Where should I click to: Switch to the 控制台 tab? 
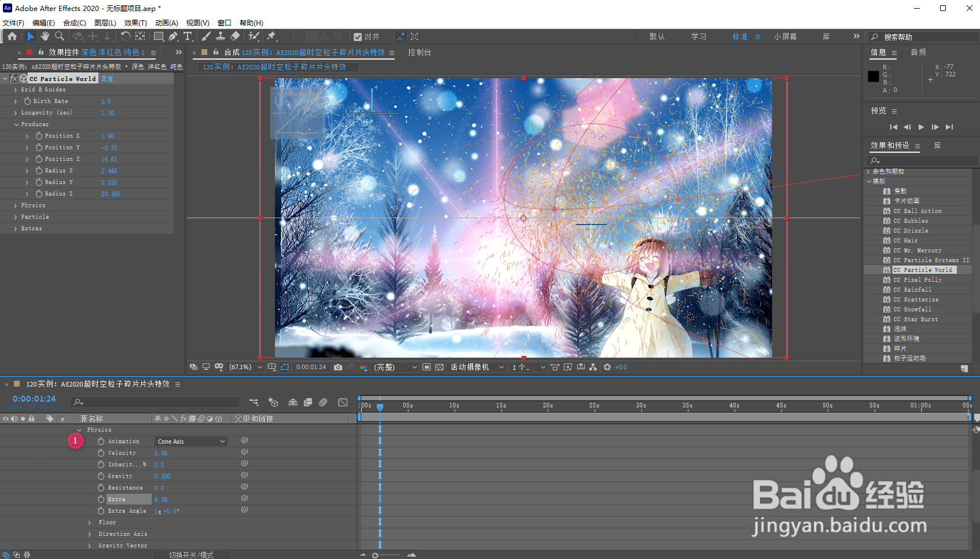point(420,52)
